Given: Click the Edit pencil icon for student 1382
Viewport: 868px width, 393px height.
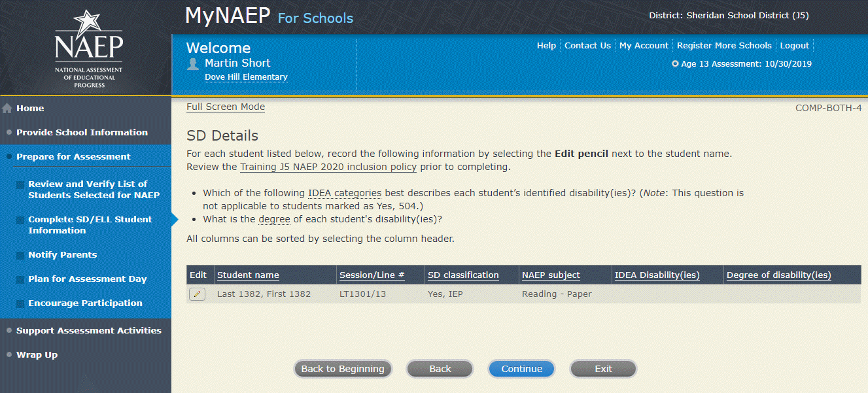Looking at the screenshot, I should pyautogui.click(x=197, y=294).
